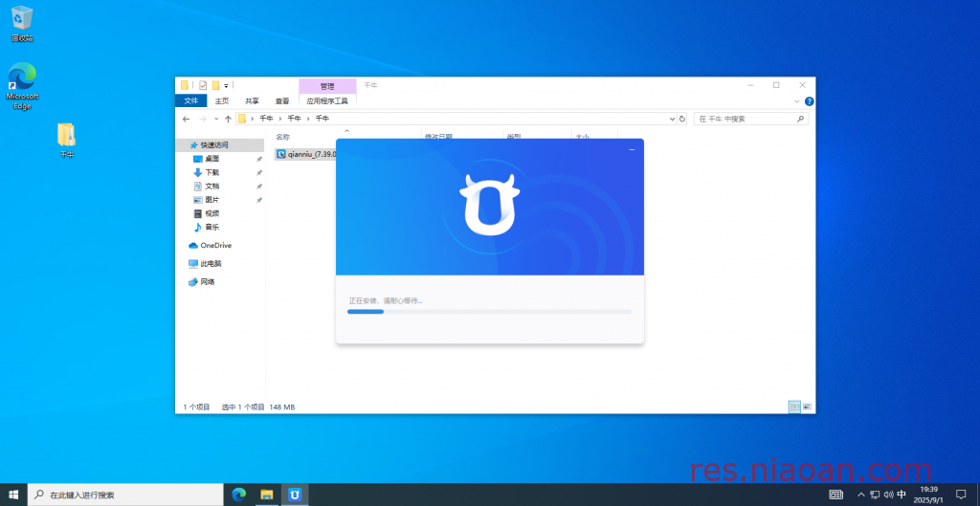
Task: Open 桌面 in the navigation pane
Action: pos(212,159)
